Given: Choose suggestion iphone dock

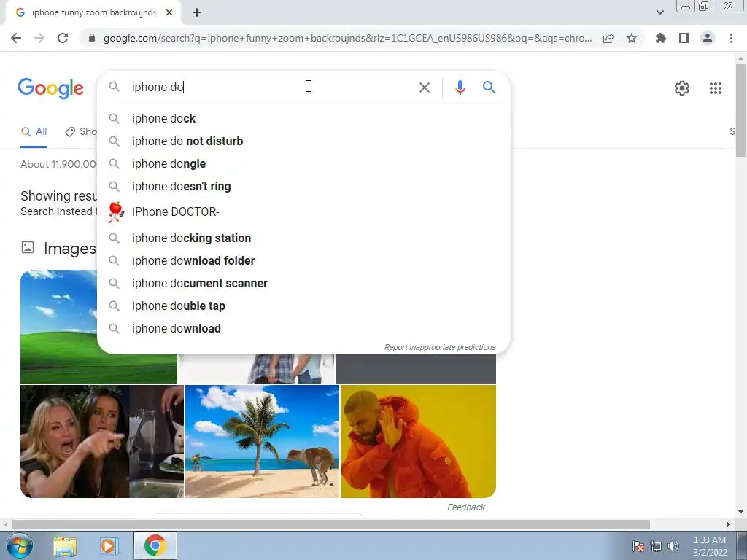Looking at the screenshot, I should coord(303,119).
